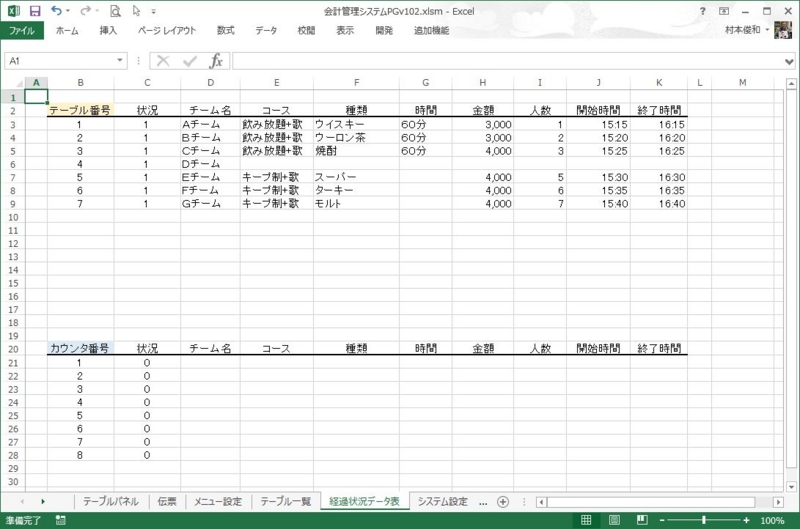Select cell containing Aチーム
Screen dimensions: 800x529
tap(210, 124)
